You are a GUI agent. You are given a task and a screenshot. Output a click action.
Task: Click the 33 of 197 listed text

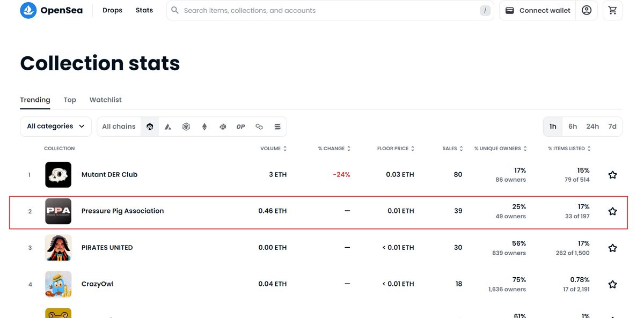tap(577, 217)
